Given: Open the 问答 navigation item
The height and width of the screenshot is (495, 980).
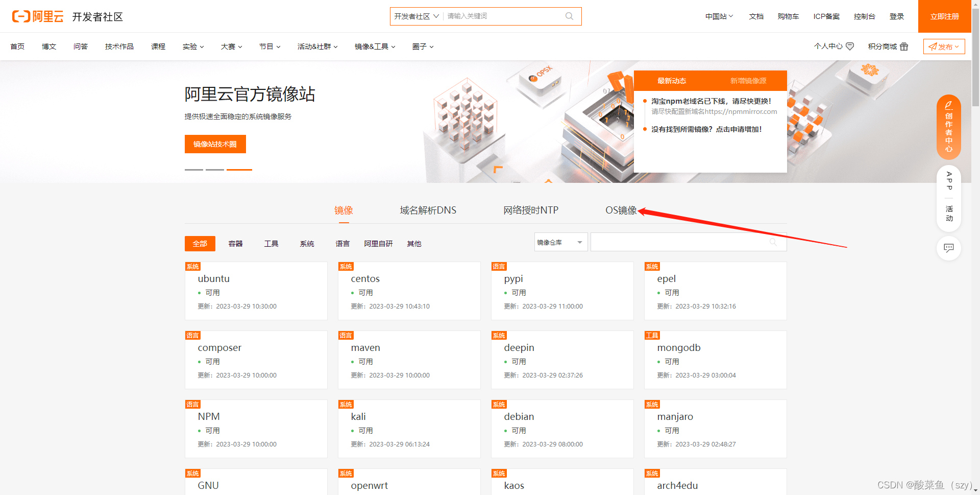Looking at the screenshot, I should point(81,46).
